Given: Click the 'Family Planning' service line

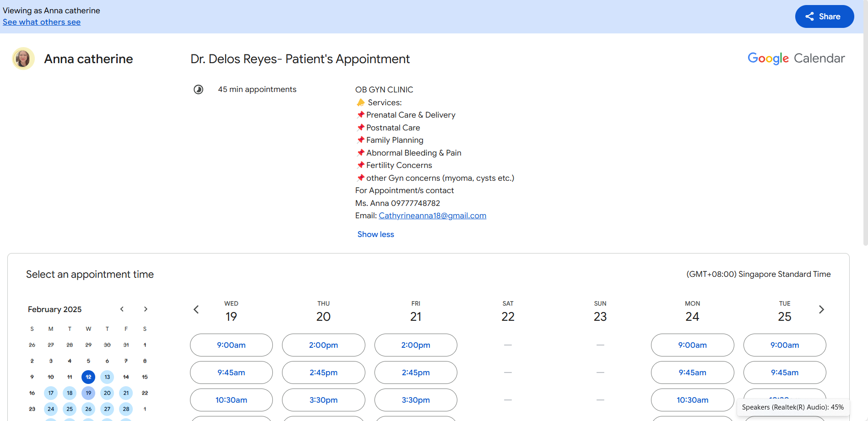Looking at the screenshot, I should (x=395, y=140).
